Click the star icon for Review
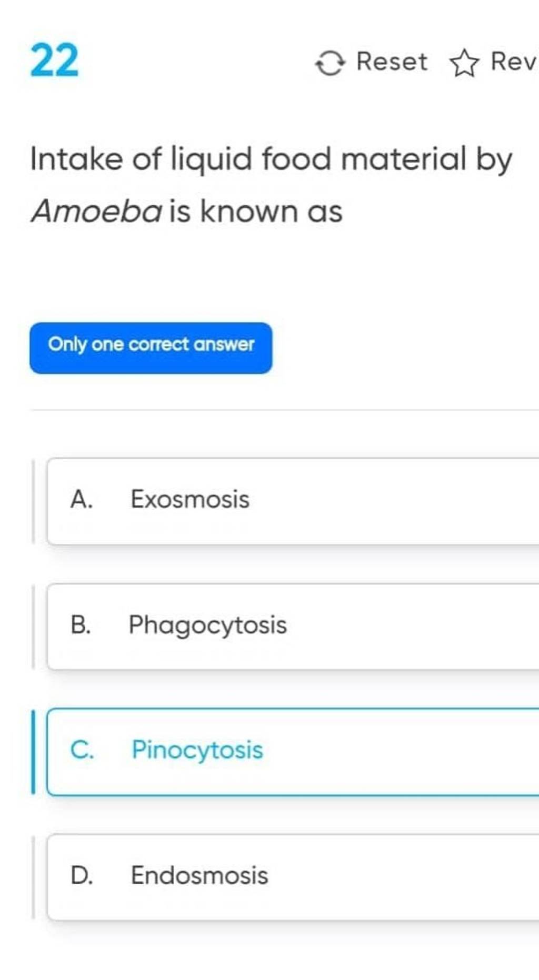 tap(464, 64)
